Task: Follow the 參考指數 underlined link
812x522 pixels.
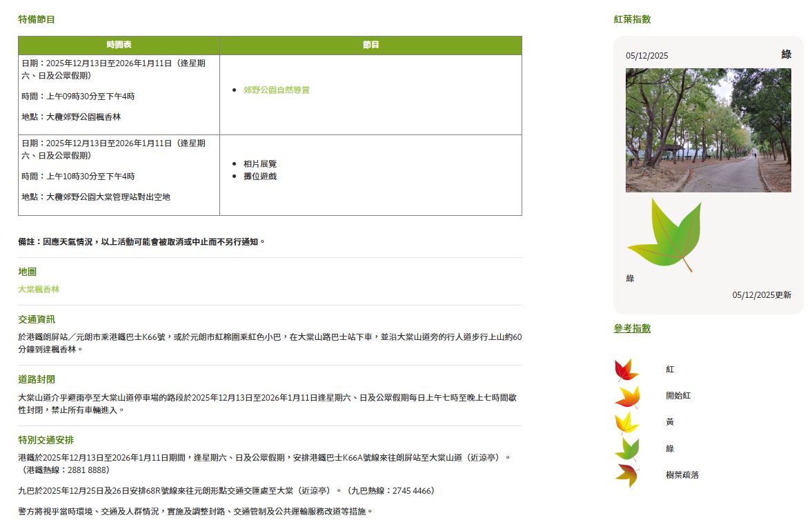Action: click(x=632, y=328)
